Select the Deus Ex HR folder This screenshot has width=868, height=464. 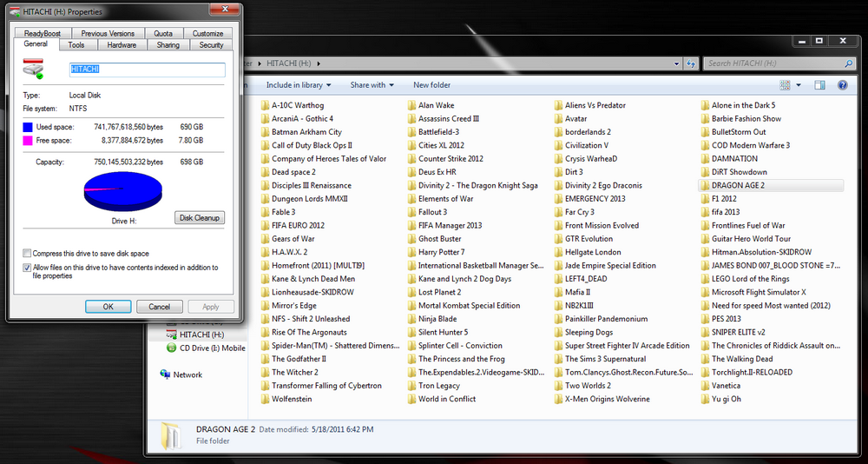click(x=431, y=172)
